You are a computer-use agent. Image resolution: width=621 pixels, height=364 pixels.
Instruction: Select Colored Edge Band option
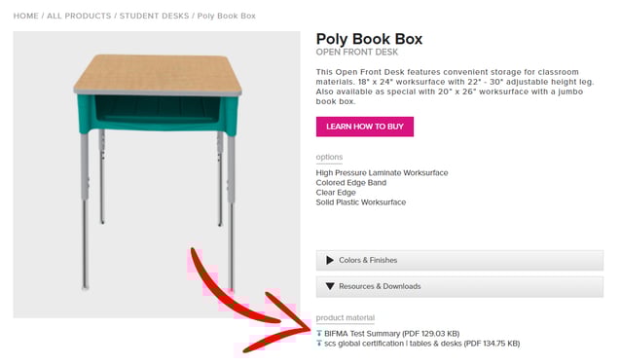click(x=351, y=183)
